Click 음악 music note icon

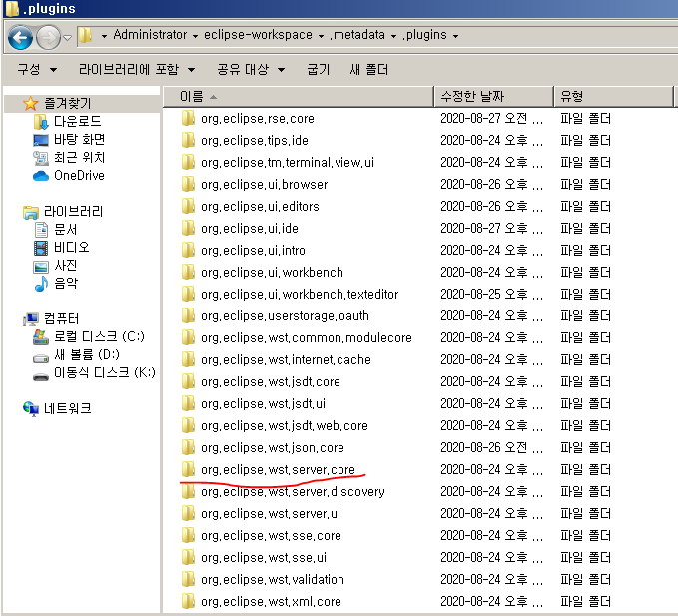(41, 284)
